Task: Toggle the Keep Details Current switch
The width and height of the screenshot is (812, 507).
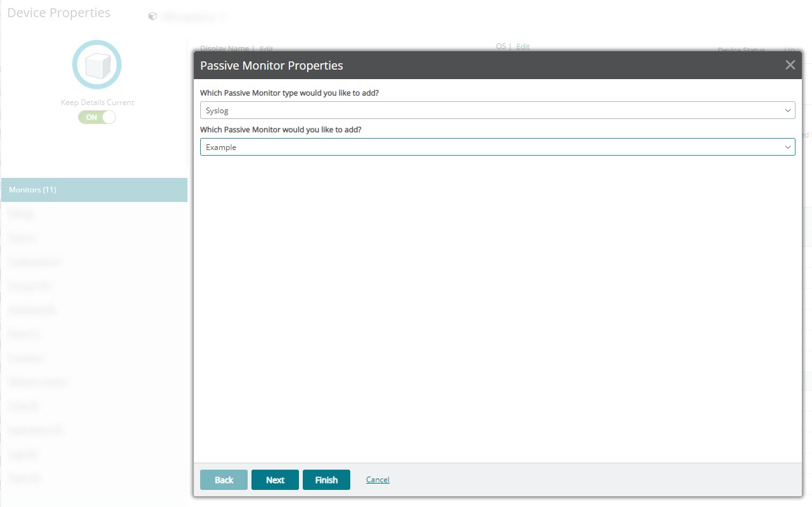Action: pos(97,117)
